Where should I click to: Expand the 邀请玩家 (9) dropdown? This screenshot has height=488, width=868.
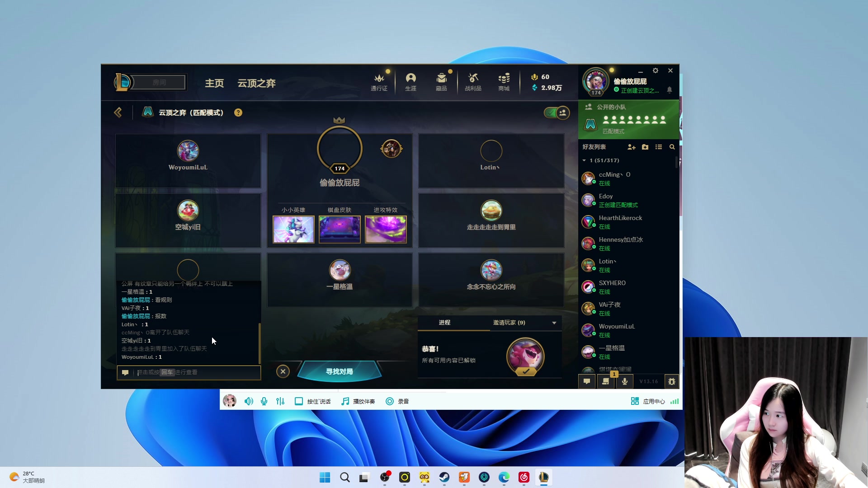coord(554,323)
